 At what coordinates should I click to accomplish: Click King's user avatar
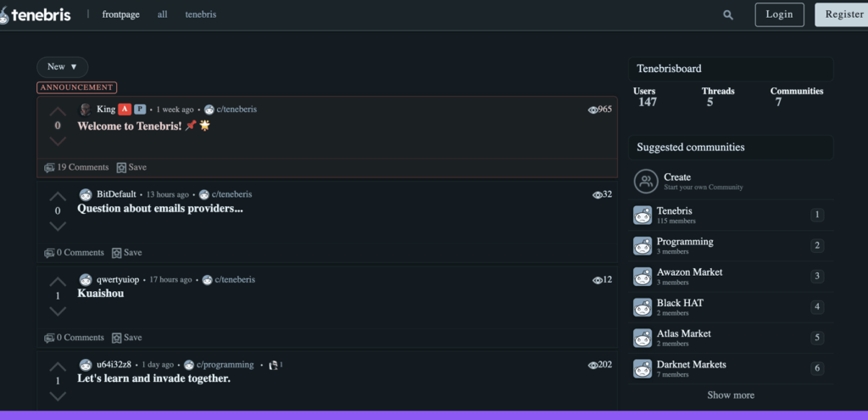[x=86, y=109]
